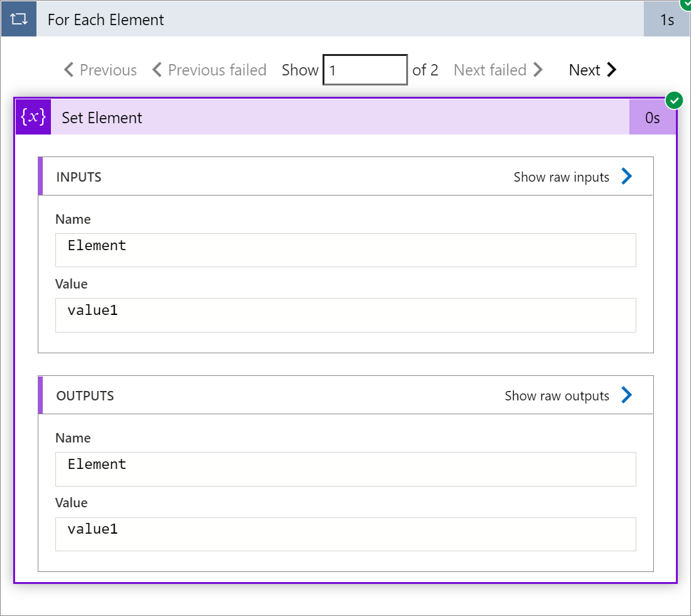Open the Show raw inputs link
The width and height of the screenshot is (691, 616).
point(561,177)
